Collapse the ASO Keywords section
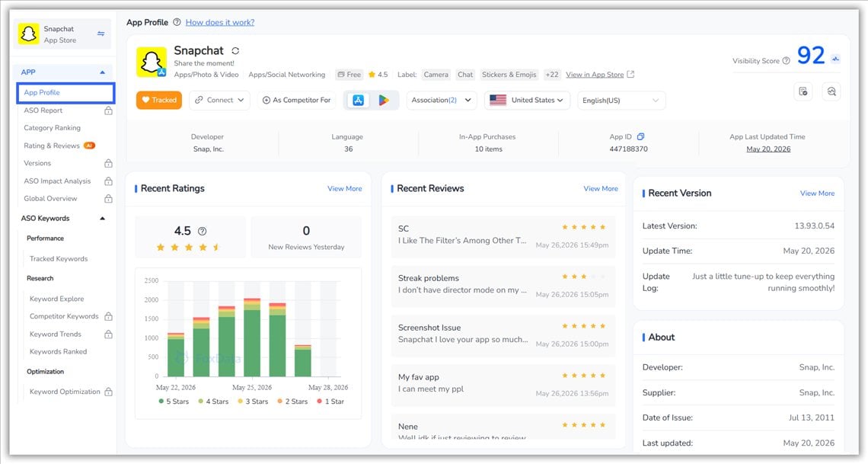Viewport: 868px width, 464px height. coord(103,219)
